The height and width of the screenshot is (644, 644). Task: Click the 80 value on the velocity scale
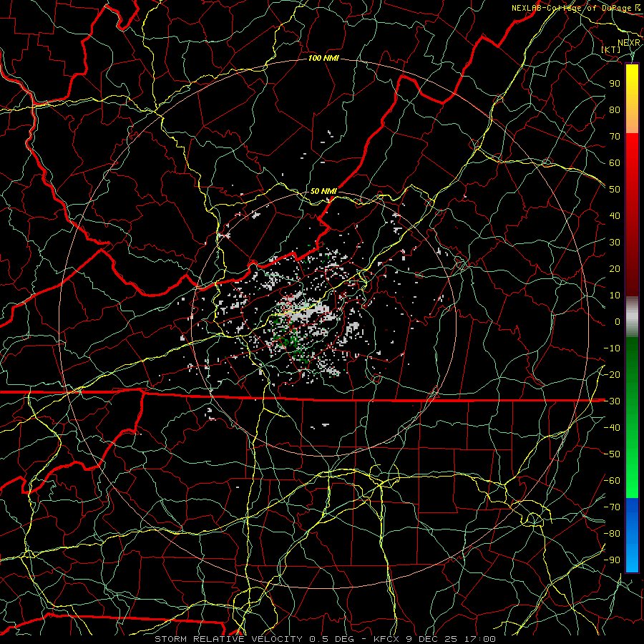(615, 110)
